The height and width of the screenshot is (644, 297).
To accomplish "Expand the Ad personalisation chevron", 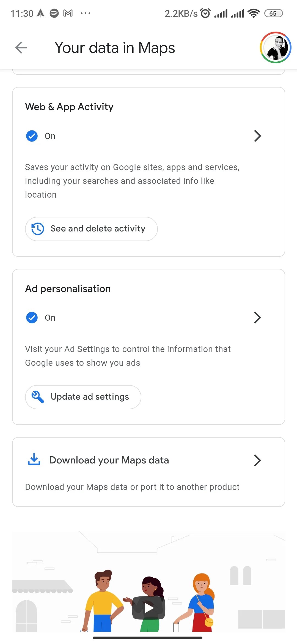I will point(257,318).
